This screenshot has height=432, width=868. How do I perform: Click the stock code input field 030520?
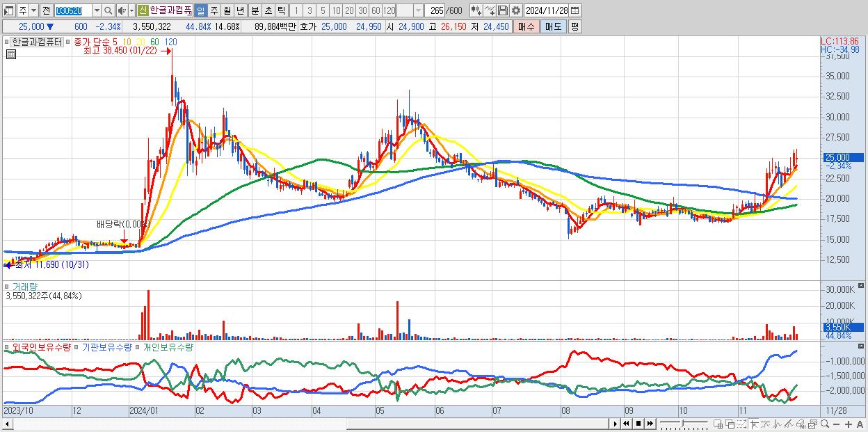pos(73,10)
